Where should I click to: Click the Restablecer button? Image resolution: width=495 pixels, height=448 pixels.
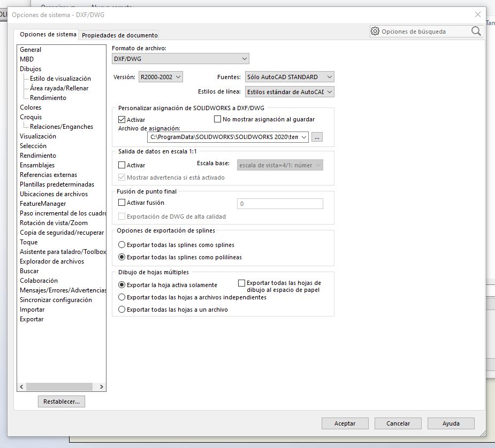click(61, 401)
